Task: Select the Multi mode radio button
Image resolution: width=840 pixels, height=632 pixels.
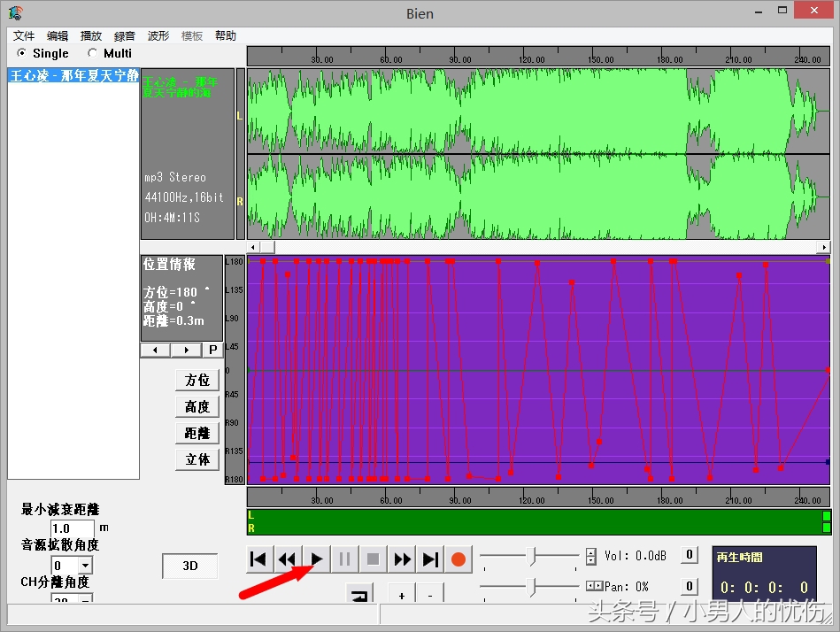Action: [93, 53]
